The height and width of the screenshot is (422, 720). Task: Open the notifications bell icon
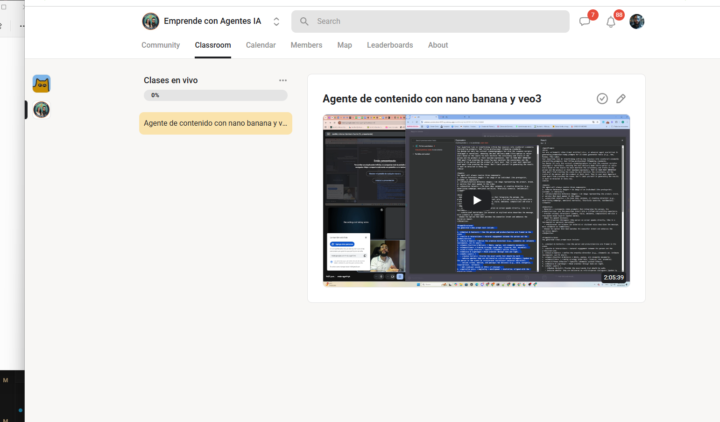tap(611, 22)
